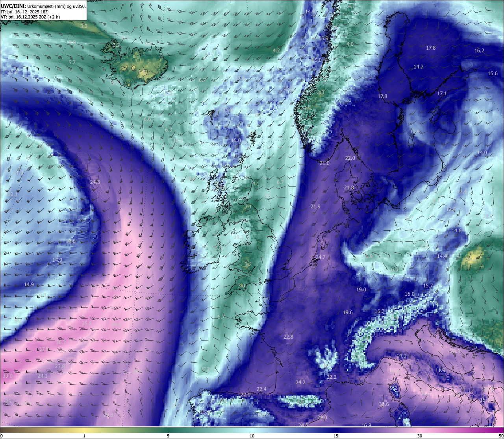Click the 6.0 value on the map

click(395, 269)
